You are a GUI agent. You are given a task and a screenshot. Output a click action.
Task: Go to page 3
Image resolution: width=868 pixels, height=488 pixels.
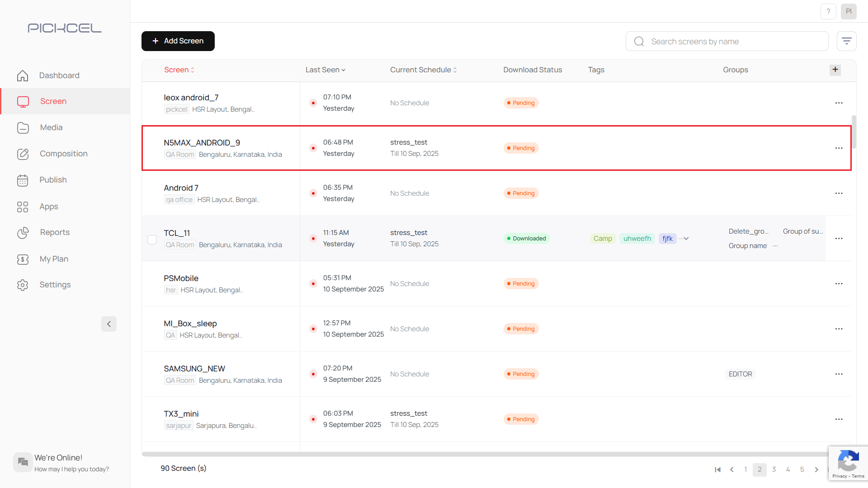coord(774,469)
